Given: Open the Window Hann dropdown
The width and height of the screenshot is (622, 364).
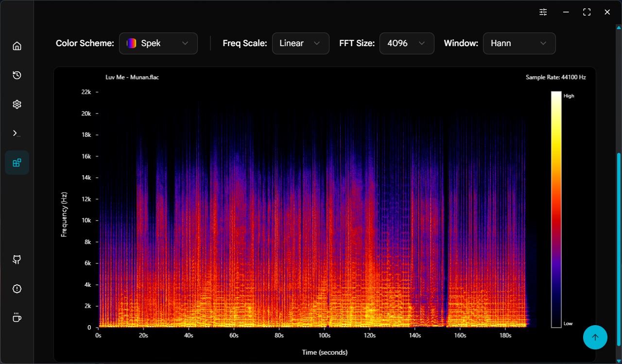Looking at the screenshot, I should coord(519,43).
